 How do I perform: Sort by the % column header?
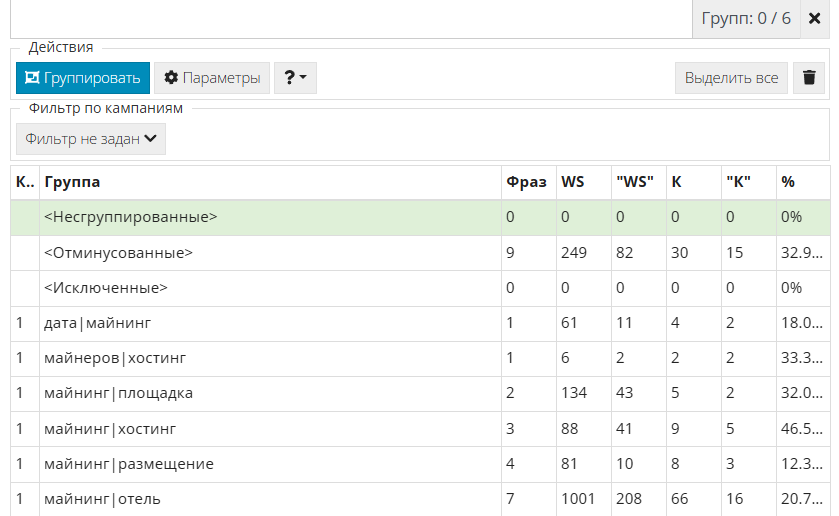click(x=788, y=182)
